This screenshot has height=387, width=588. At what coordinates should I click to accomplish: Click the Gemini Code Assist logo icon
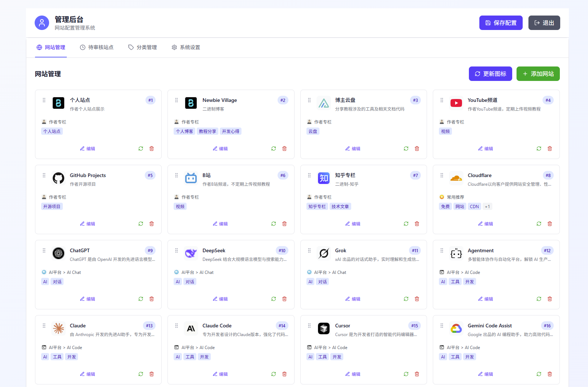[x=456, y=328]
